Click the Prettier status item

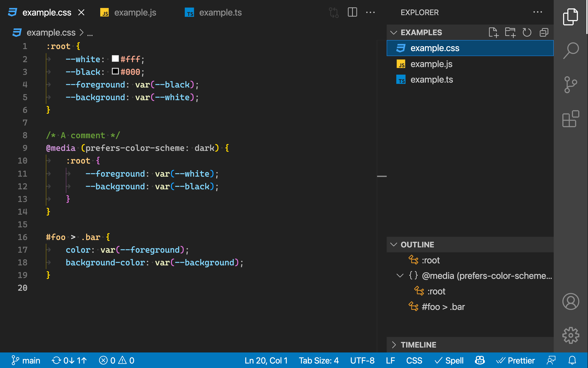(x=515, y=360)
